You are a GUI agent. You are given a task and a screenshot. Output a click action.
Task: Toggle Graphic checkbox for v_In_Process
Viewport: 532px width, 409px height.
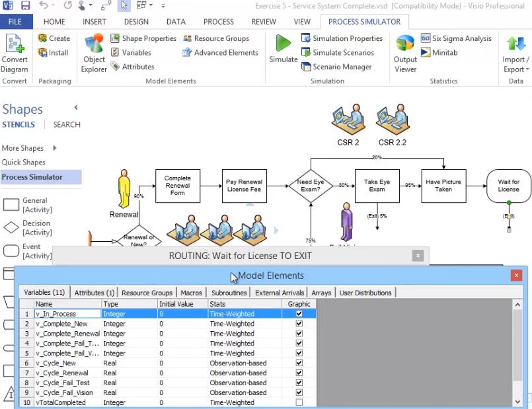pos(299,313)
